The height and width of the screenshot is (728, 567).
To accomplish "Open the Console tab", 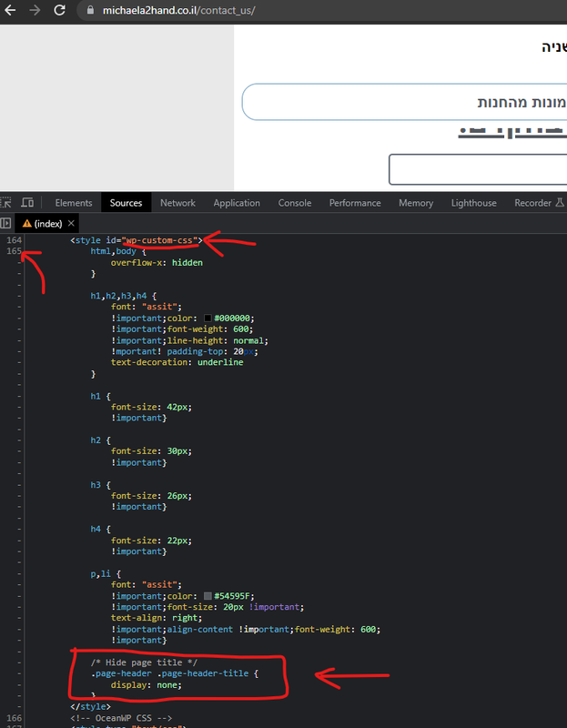I will pyautogui.click(x=294, y=203).
